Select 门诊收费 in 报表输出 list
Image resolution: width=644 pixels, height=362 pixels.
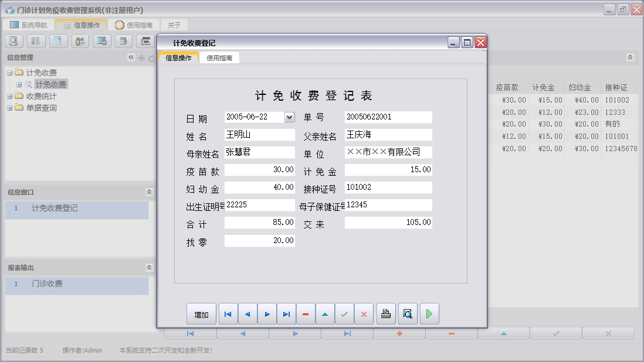[47, 284]
